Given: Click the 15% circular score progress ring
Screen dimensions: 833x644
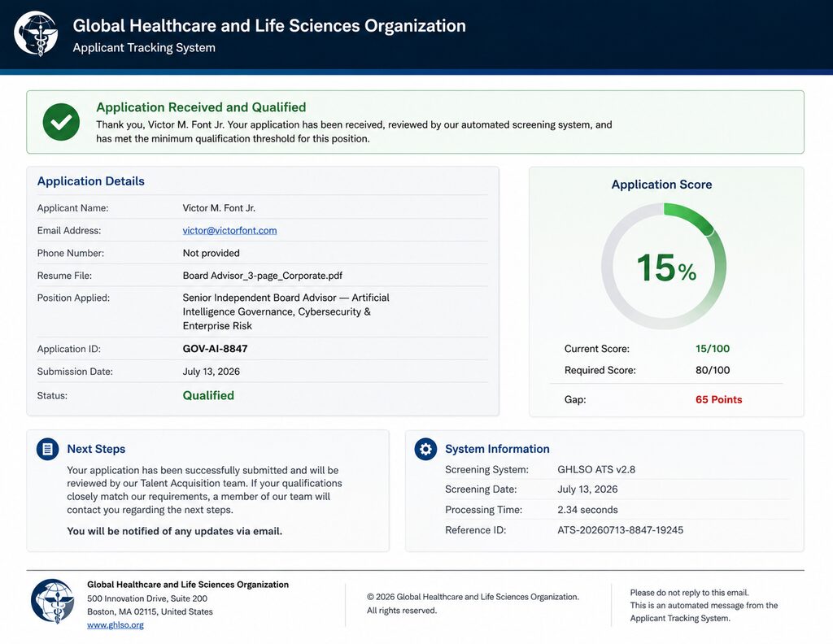Looking at the screenshot, I should coord(664,266).
